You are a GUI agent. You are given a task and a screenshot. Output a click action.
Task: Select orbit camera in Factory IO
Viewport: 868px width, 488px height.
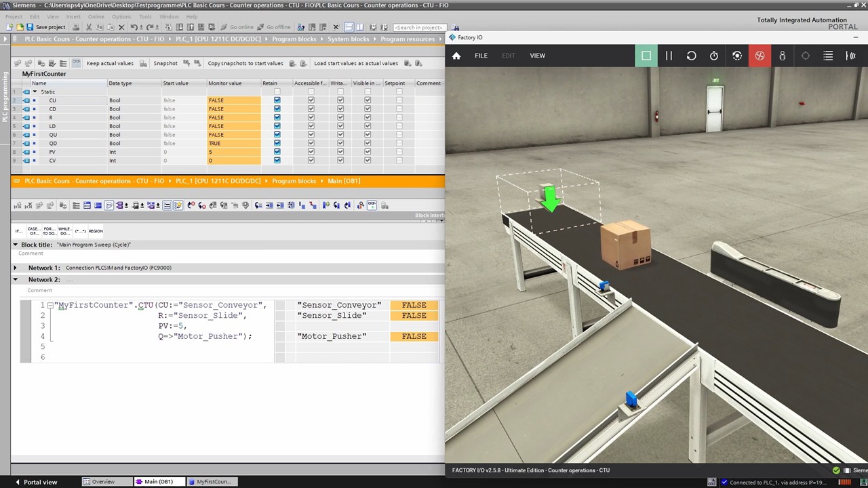737,56
